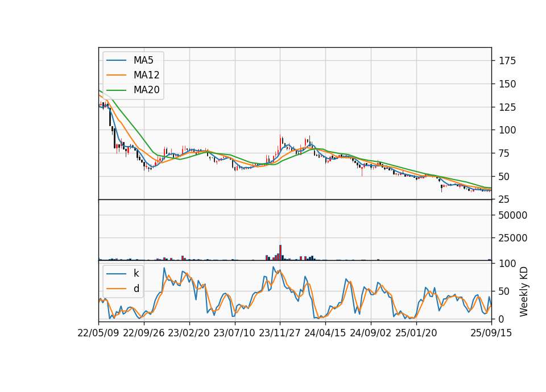Click the 25000 volume axis label

click(x=513, y=238)
